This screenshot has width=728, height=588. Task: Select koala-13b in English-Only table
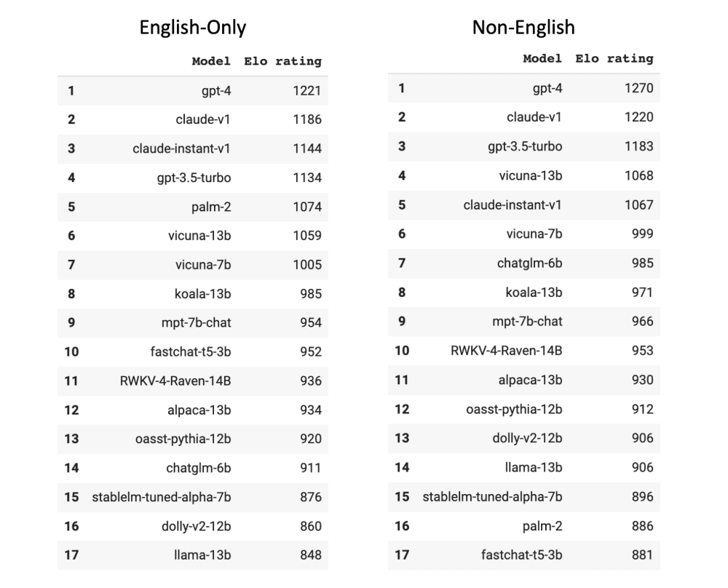pyautogui.click(x=202, y=294)
